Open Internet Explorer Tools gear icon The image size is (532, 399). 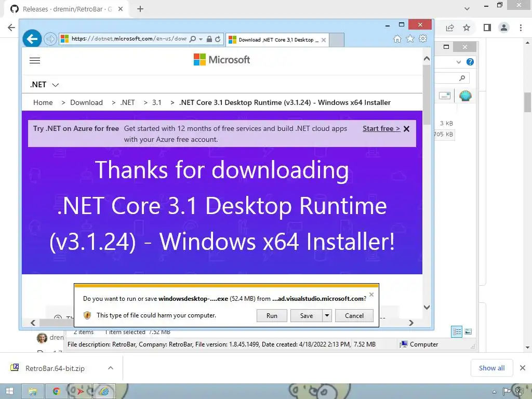[x=423, y=38]
